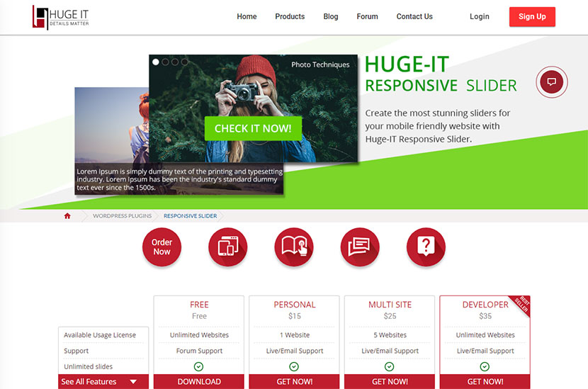Expand See All Features dropdown
This screenshot has height=389, width=588.
pos(103,381)
